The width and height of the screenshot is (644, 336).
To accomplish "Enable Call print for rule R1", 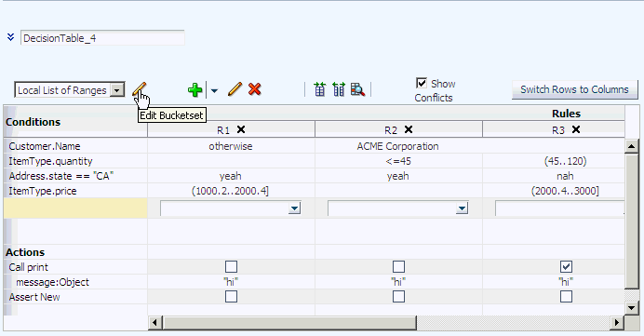I will click(x=231, y=267).
